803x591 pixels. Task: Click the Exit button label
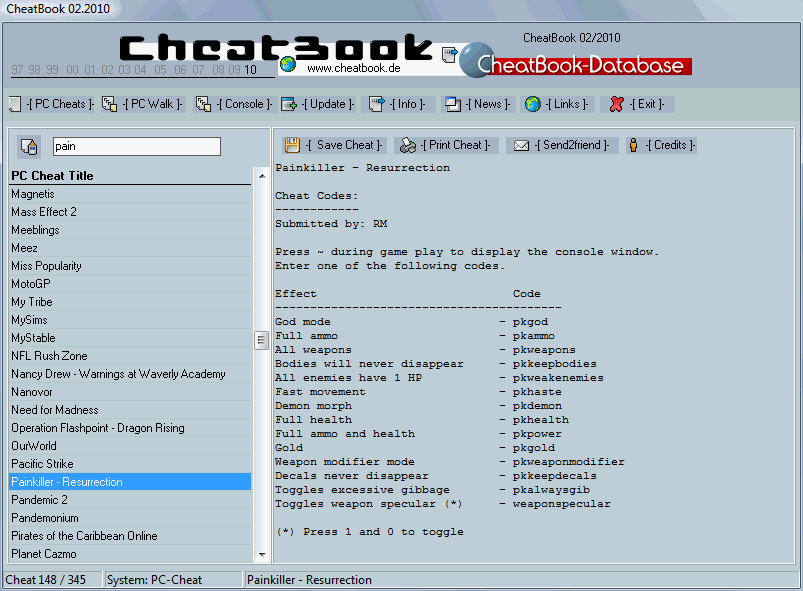point(647,104)
